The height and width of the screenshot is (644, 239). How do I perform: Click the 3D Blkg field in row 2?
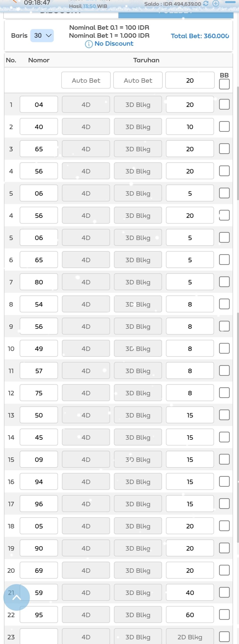138,127
